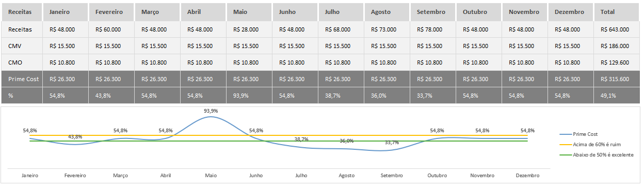Select the Janeiro column header

pos(66,11)
